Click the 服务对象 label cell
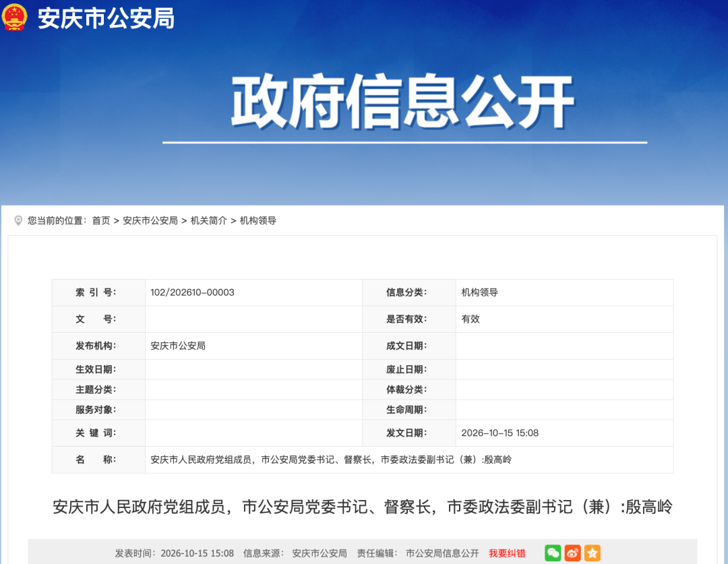 [98, 410]
